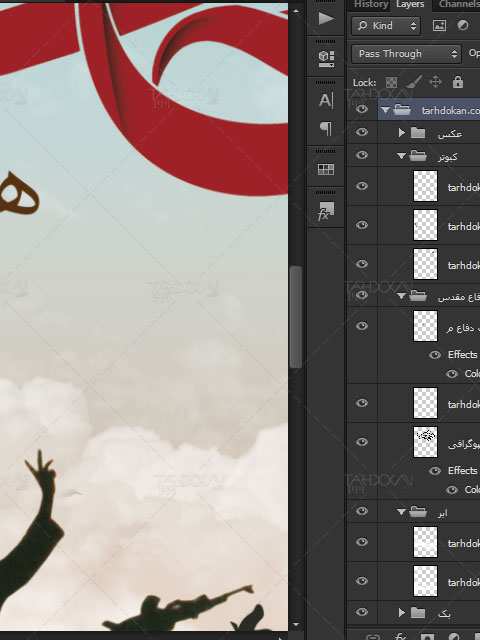Screen dimensions: 480x640
Task: Toggle visibility of عکس group
Action: pos(362,132)
